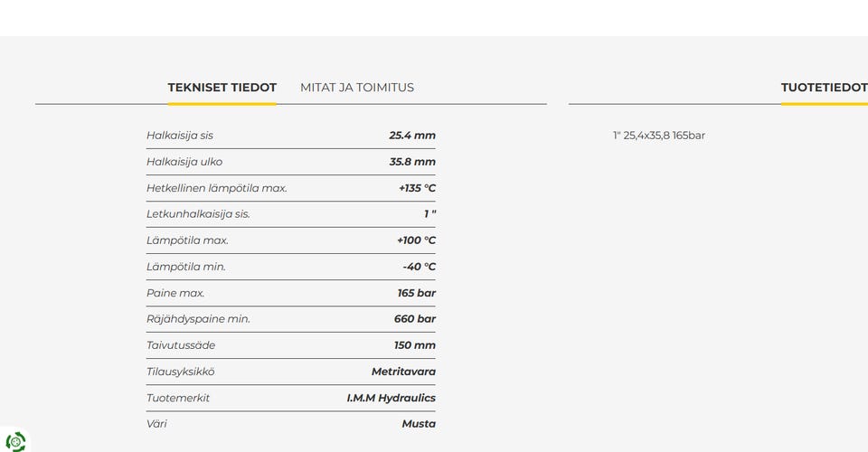
Task: Click the Hetkellinen lämpötila max. label
Action: [217, 188]
